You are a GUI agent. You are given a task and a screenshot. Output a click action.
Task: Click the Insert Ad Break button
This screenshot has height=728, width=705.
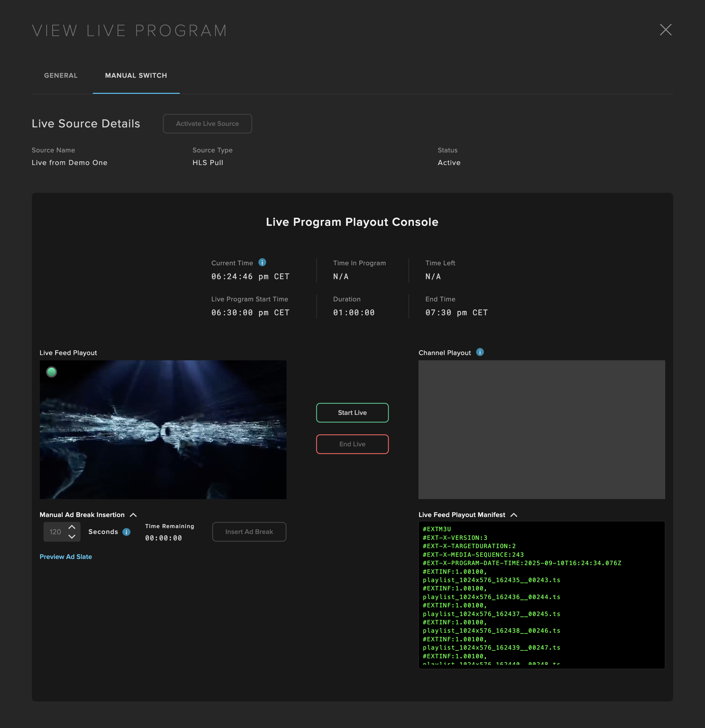pyautogui.click(x=249, y=532)
